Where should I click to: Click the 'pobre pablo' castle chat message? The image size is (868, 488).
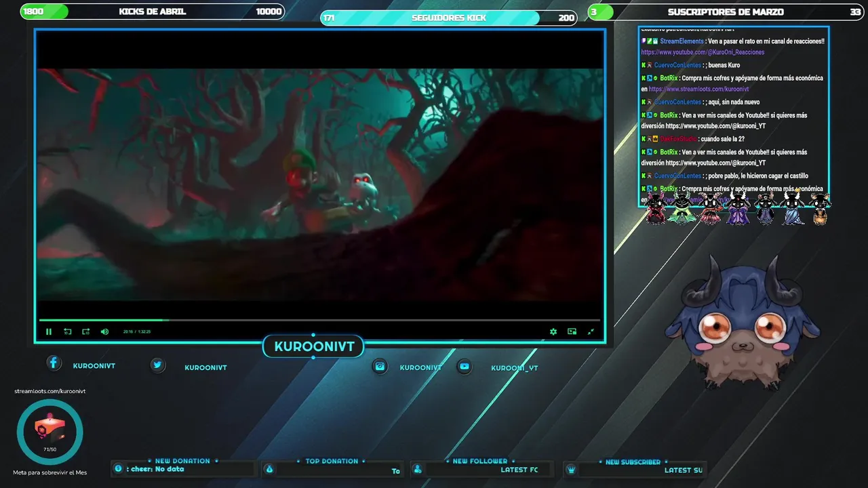click(758, 176)
